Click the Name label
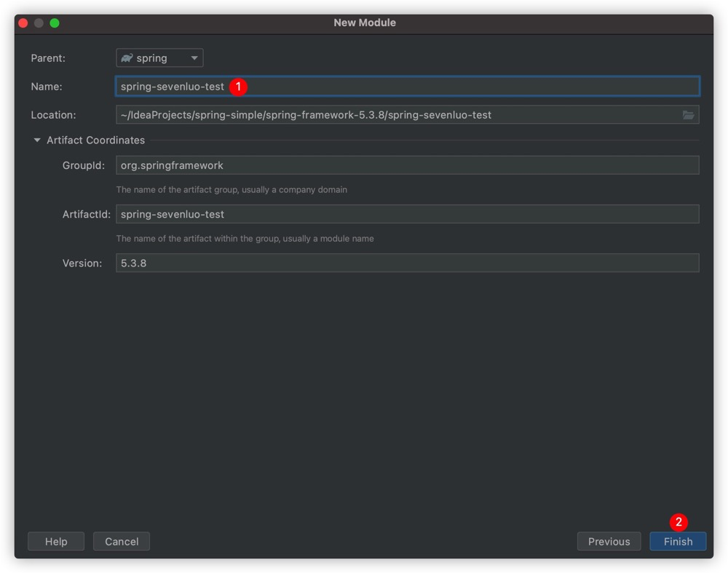The image size is (728, 573). pyautogui.click(x=47, y=87)
